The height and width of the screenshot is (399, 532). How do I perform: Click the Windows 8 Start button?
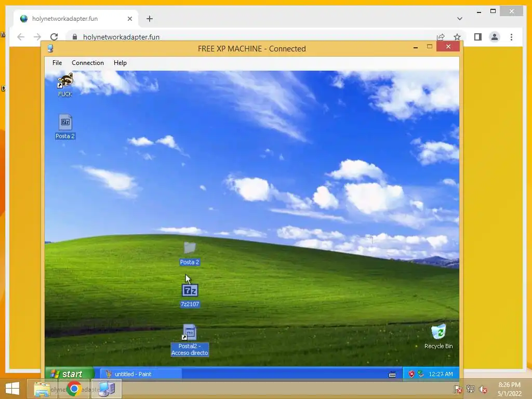tap(12, 389)
